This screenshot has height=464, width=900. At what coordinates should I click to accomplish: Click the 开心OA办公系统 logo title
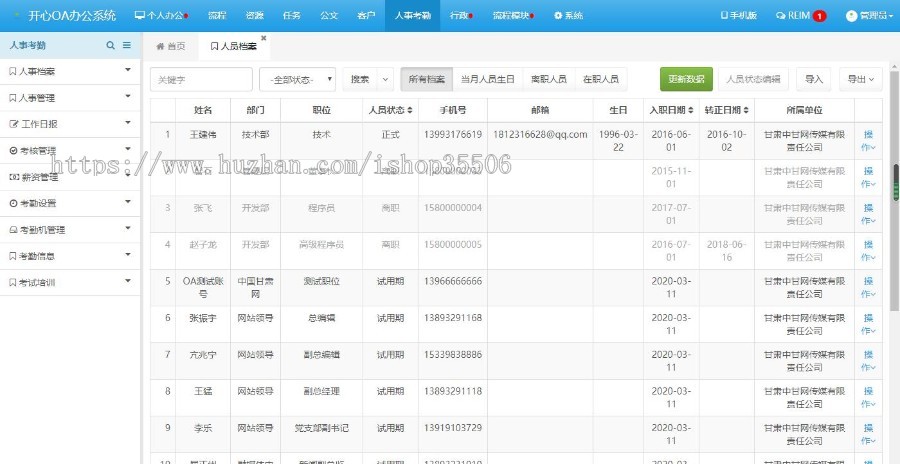pyautogui.click(x=72, y=16)
